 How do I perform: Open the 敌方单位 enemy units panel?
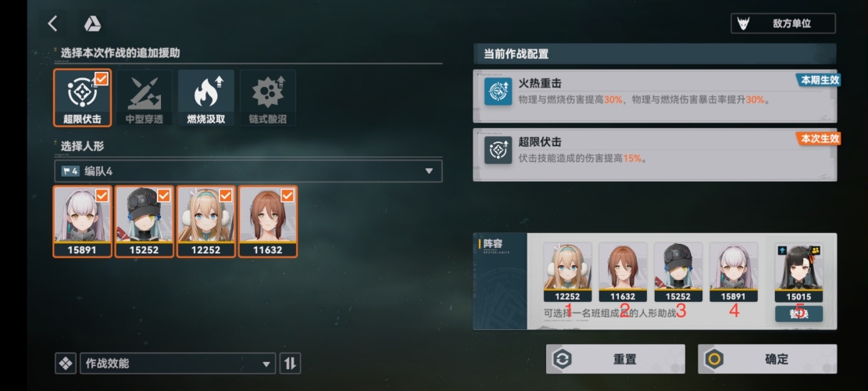(x=784, y=23)
